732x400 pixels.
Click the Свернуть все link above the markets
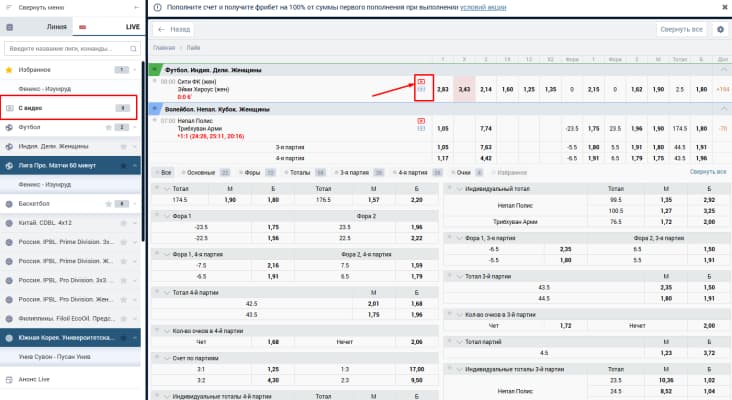point(708,172)
